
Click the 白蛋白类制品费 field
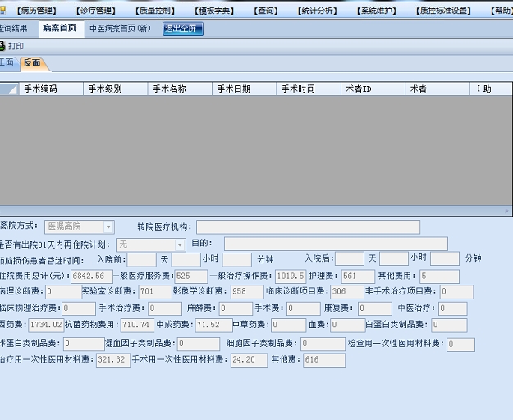(450, 325)
